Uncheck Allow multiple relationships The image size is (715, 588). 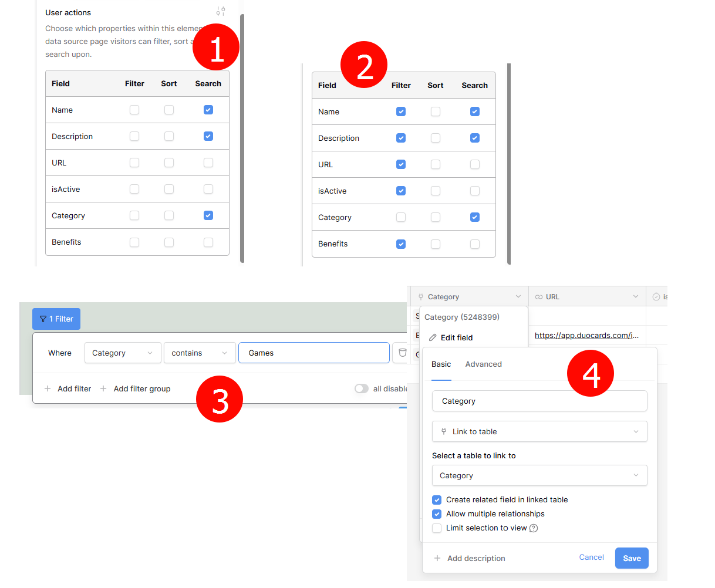437,514
